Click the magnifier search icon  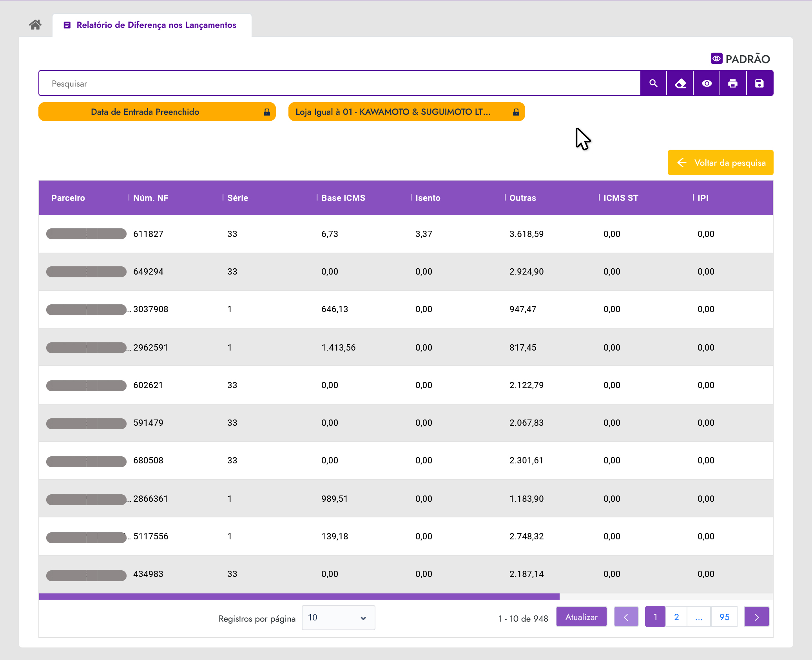[653, 83]
